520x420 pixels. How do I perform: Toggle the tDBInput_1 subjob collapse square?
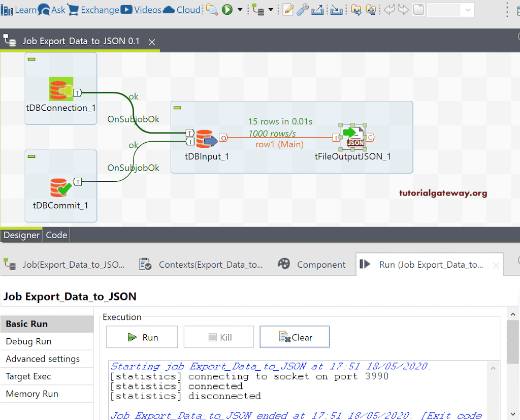(x=176, y=108)
